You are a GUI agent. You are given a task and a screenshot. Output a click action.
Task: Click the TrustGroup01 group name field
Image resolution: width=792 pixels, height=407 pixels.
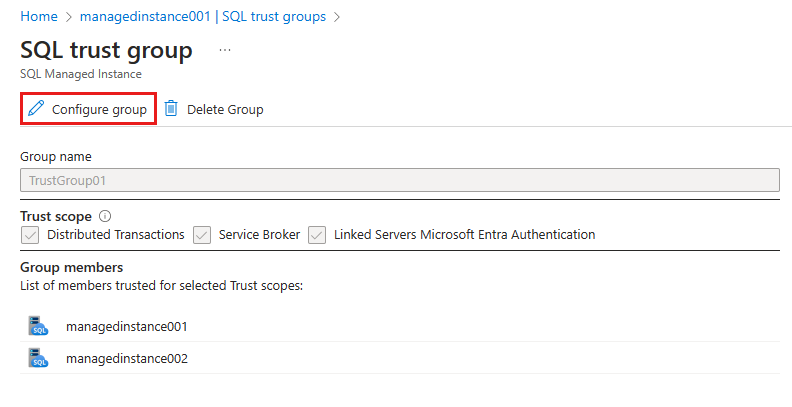click(400, 180)
